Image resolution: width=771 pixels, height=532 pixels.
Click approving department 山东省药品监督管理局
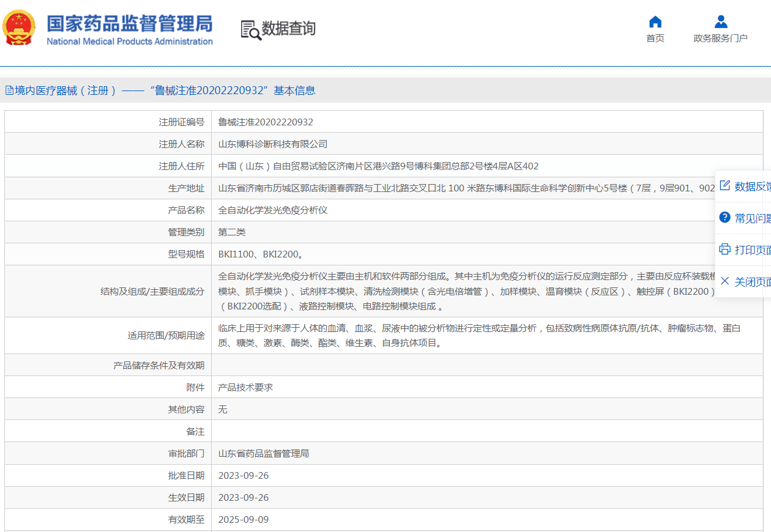[x=264, y=454]
